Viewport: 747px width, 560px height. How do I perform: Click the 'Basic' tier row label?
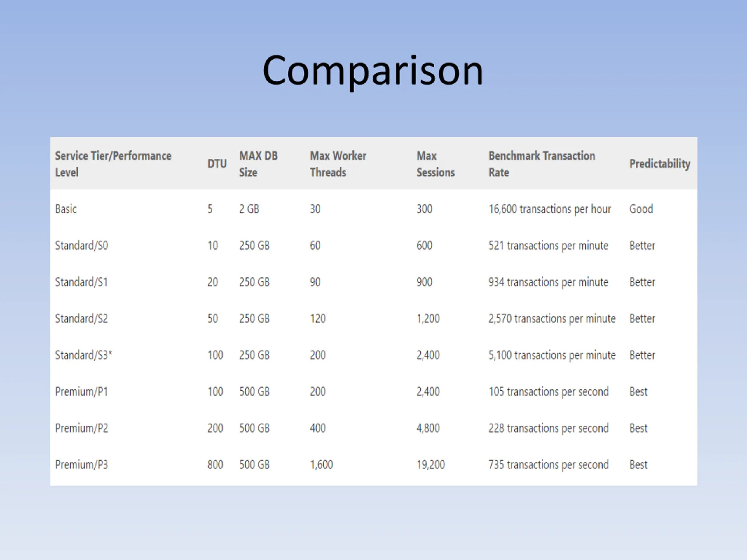[x=66, y=209]
